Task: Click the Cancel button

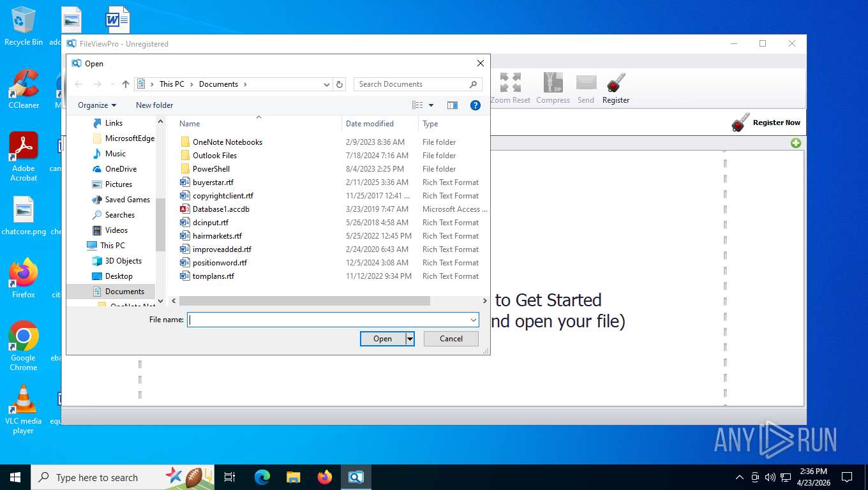Action: 451,339
